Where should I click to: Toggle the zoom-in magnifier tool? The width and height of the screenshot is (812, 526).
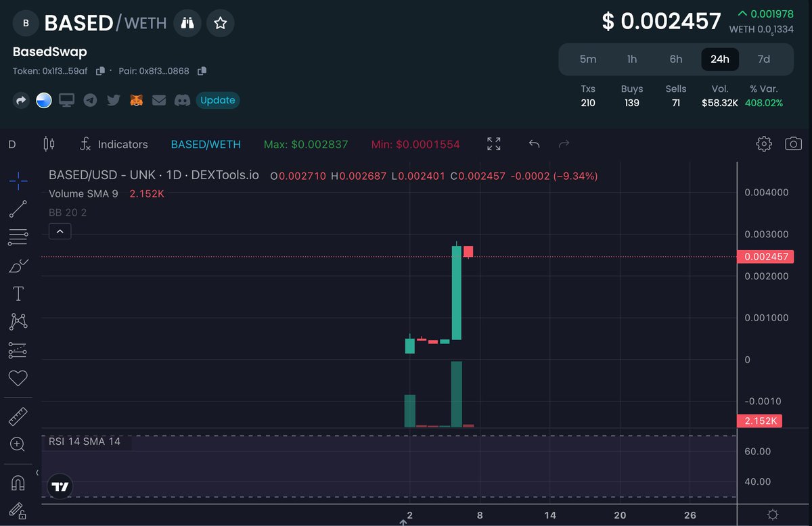point(18,444)
